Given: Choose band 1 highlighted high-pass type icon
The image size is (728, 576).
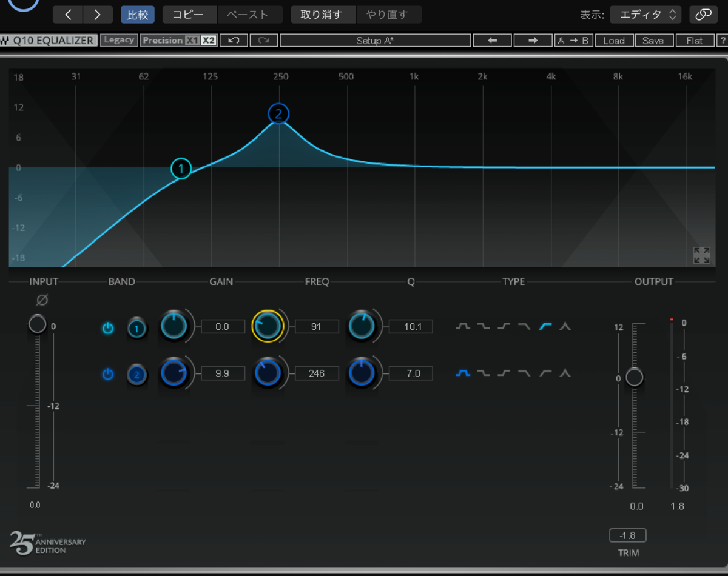Looking at the screenshot, I should click(545, 327).
